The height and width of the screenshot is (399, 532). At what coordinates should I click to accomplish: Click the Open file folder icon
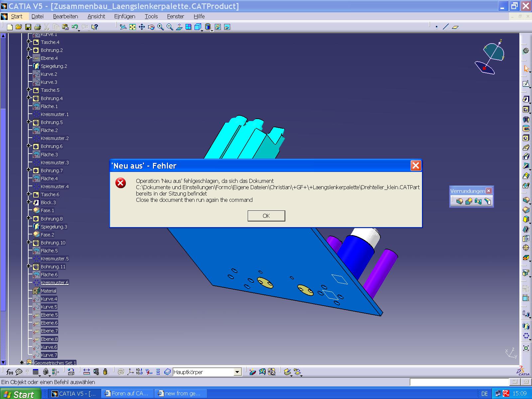click(19, 27)
